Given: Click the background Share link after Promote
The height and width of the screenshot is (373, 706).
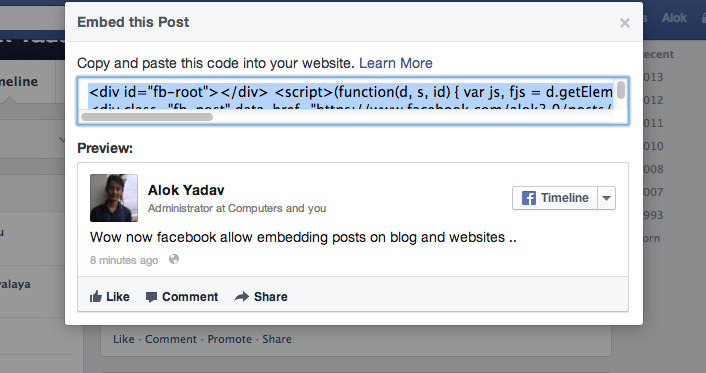Looking at the screenshot, I should pyautogui.click(x=277, y=339).
